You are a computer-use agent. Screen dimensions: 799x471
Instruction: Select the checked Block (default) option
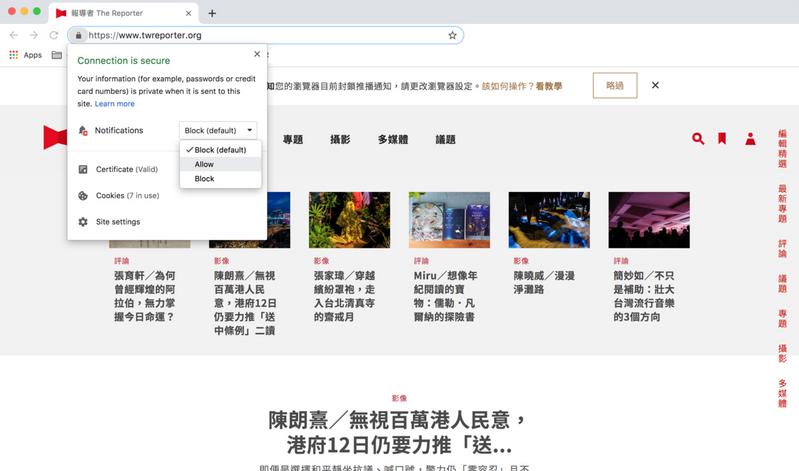coord(220,150)
